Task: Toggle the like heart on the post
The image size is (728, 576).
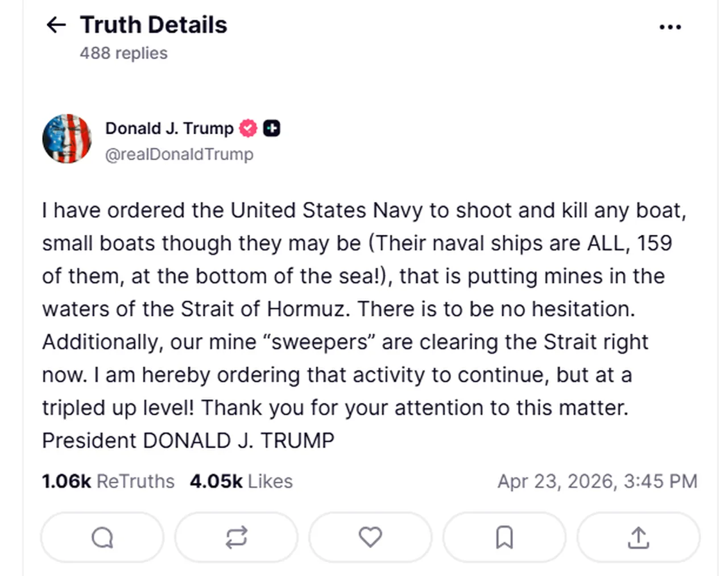Action: coord(370,537)
